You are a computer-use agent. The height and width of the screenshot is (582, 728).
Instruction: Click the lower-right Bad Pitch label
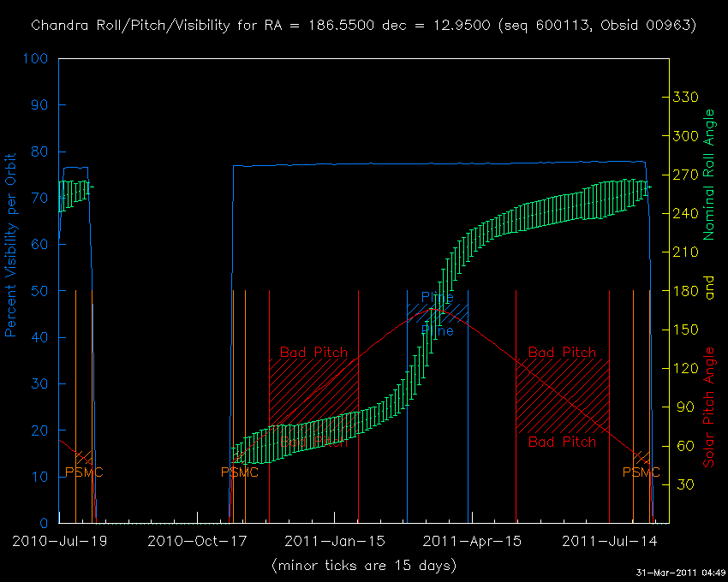[x=562, y=442]
